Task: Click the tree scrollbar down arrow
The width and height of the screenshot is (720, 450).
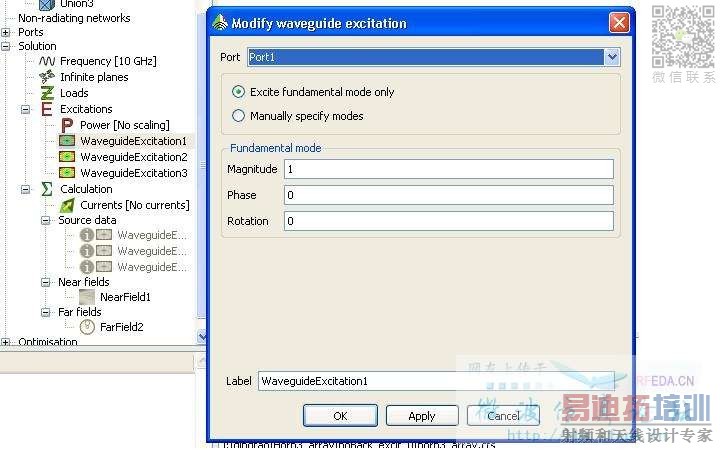Action: (x=202, y=337)
